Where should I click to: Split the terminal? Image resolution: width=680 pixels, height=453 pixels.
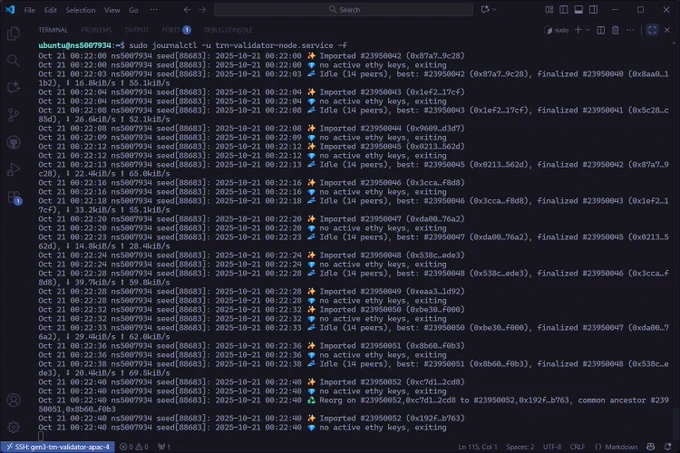click(601, 30)
